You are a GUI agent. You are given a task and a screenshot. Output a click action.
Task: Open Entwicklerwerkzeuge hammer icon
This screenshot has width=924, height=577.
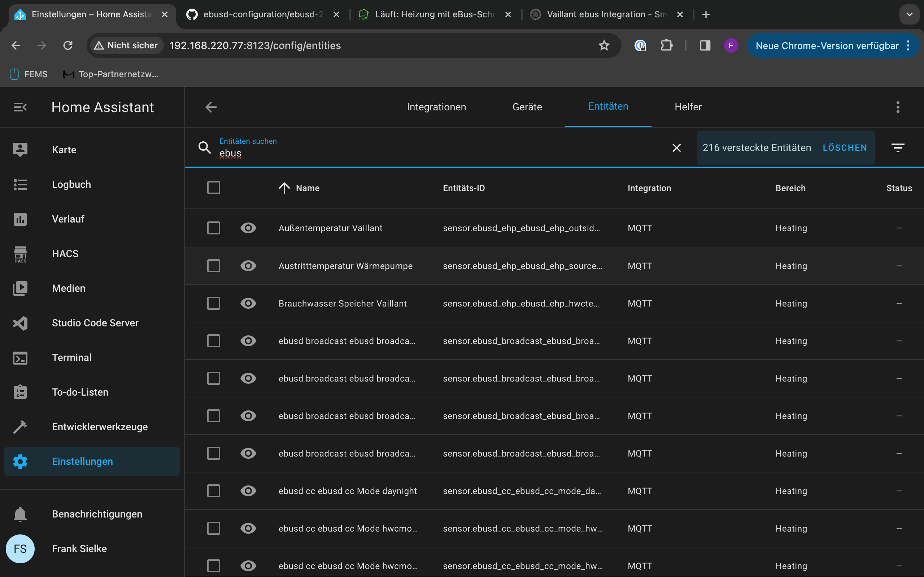(20, 427)
